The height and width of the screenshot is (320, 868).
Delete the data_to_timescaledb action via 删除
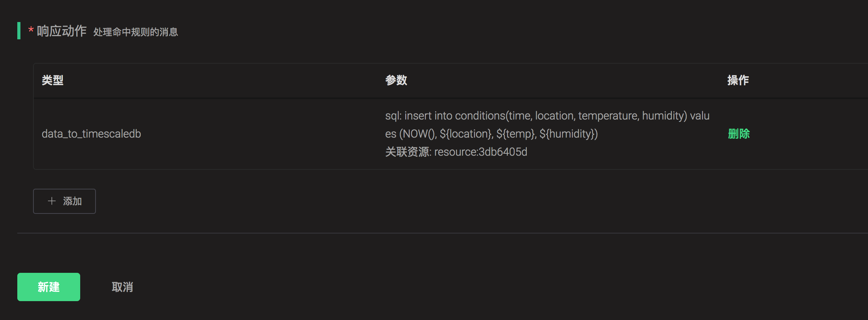coord(739,134)
